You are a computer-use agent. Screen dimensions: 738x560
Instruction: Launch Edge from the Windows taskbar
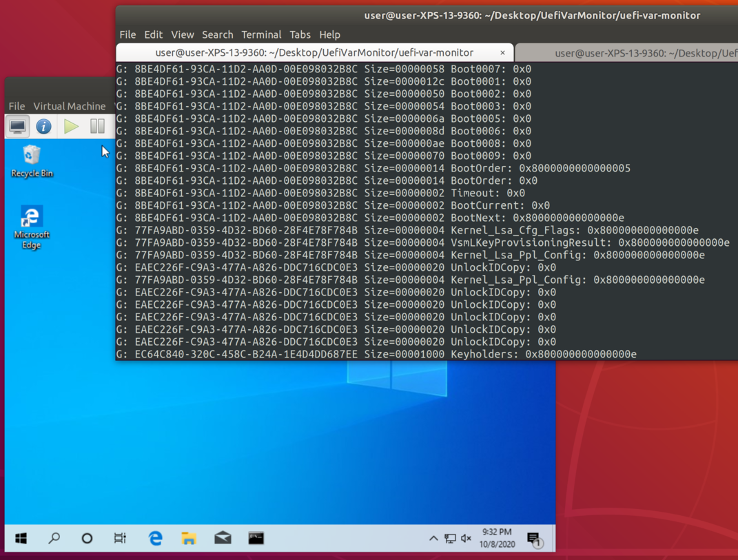155,538
